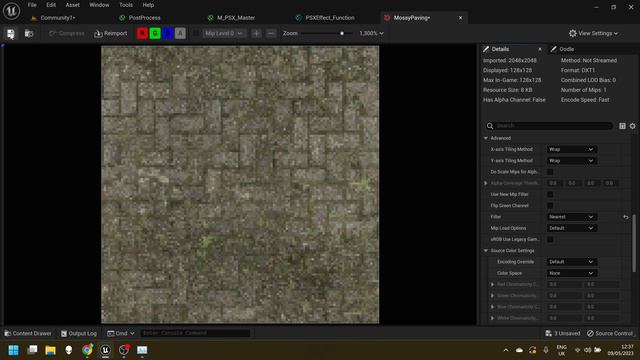Open Y-axis Tiling Method dropdown

[x=571, y=161]
